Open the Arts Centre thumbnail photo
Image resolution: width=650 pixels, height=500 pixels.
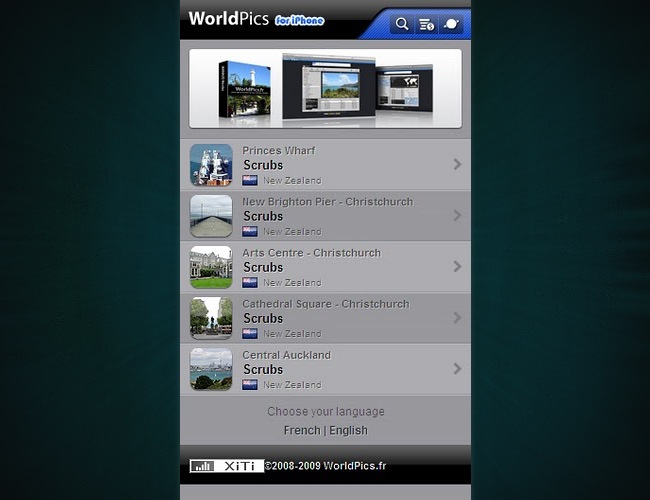pos(211,267)
